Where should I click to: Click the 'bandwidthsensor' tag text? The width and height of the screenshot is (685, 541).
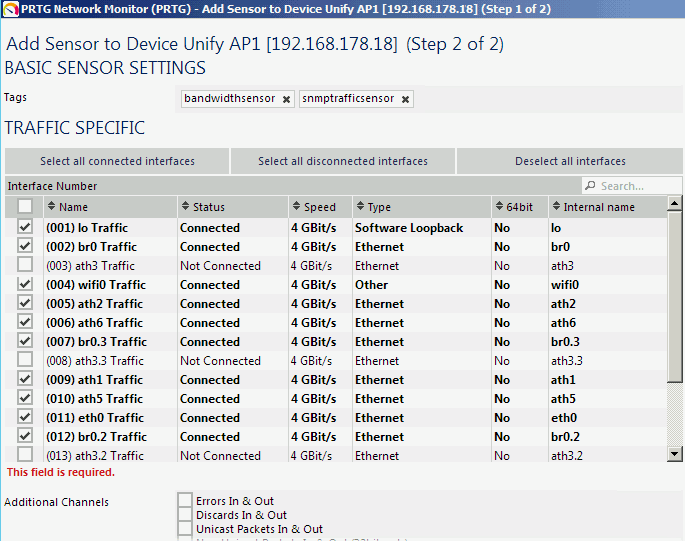tap(229, 98)
